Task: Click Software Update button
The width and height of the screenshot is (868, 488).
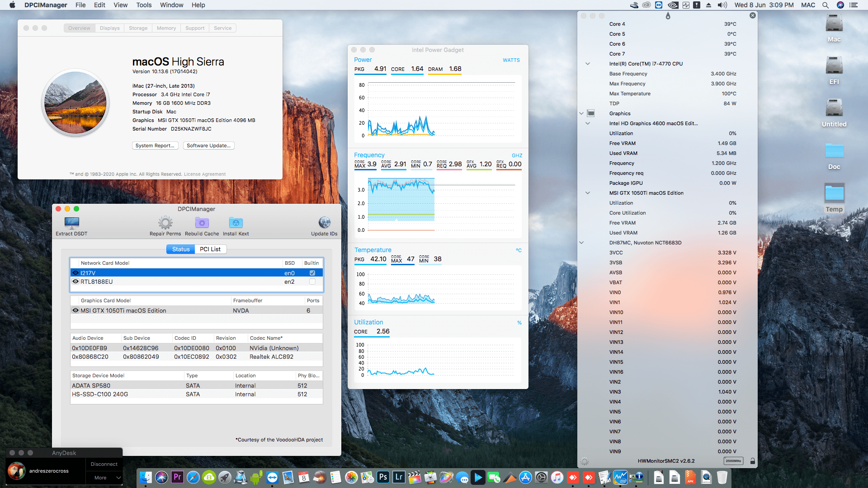Action: [x=209, y=145]
